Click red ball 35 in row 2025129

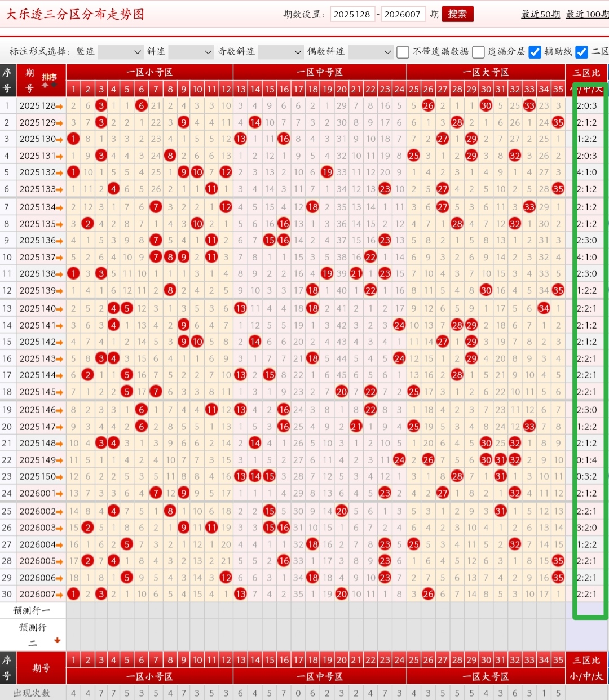[558, 122]
